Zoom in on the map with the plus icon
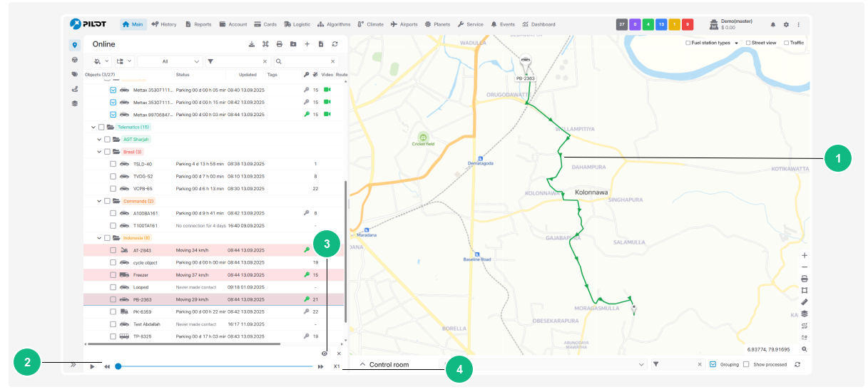Screen dimensions: 868x392 coord(805,255)
